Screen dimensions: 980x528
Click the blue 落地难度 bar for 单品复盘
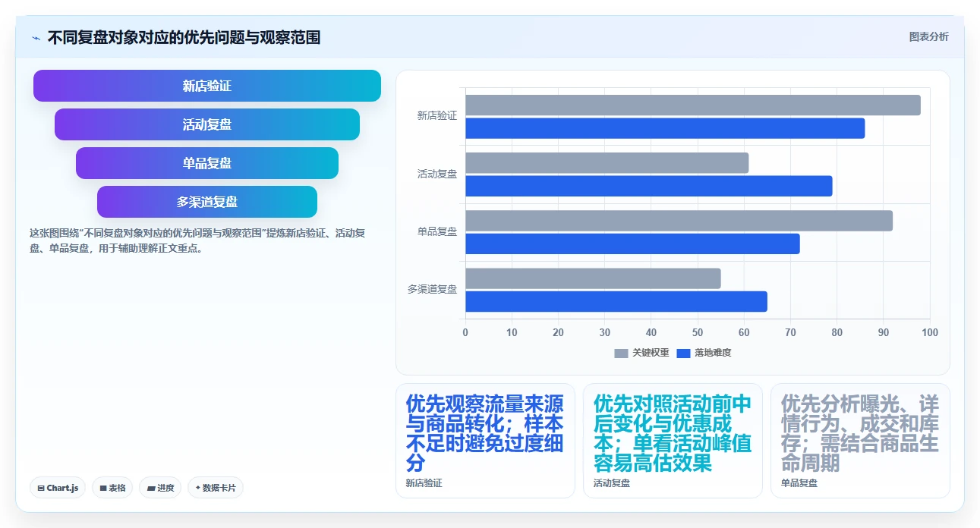coord(632,244)
